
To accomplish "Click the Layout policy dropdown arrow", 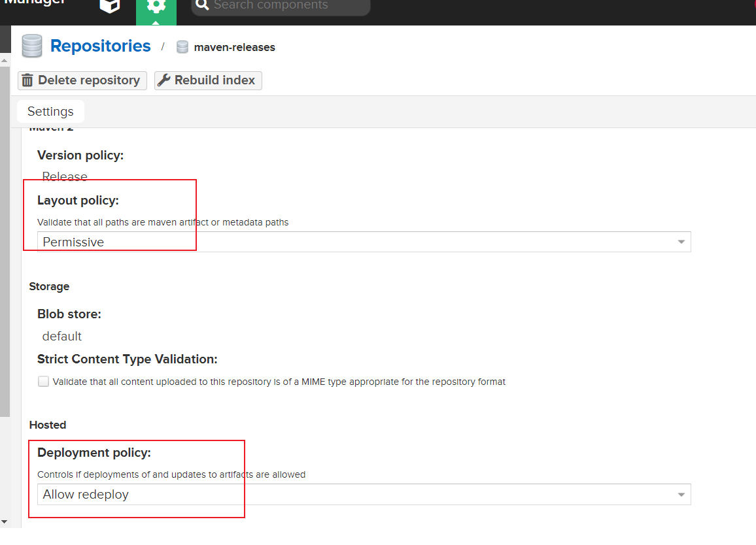I will pyautogui.click(x=681, y=242).
